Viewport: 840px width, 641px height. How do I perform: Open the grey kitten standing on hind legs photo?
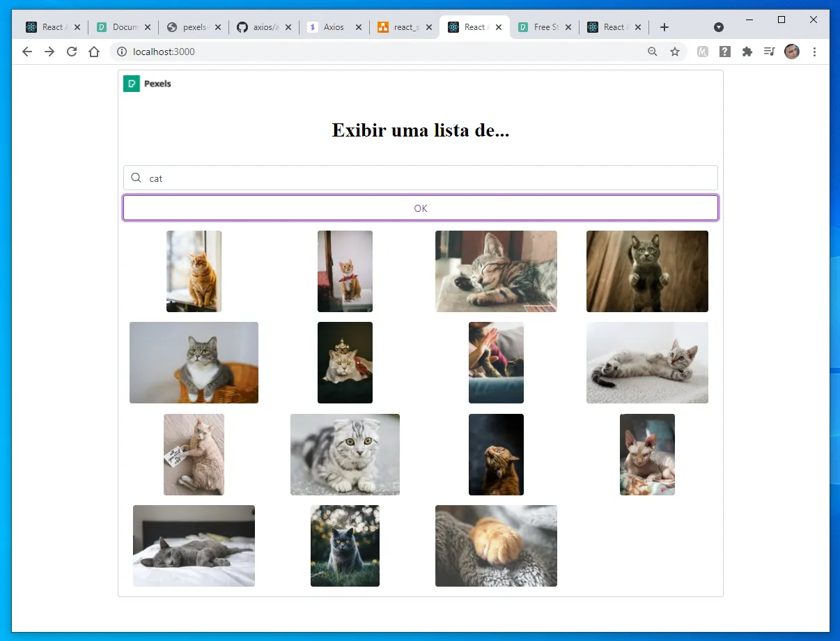pos(647,271)
